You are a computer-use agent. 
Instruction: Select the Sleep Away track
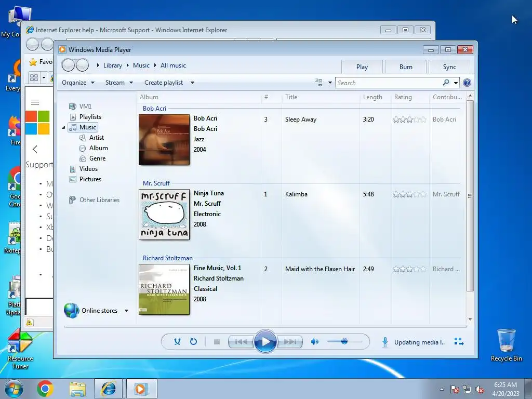tap(301, 119)
